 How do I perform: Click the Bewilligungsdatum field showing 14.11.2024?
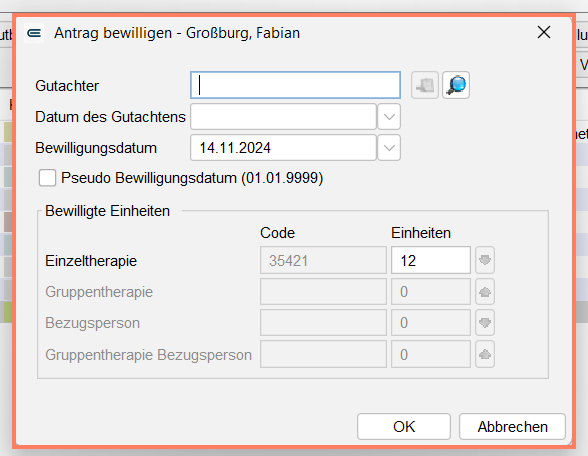pyautogui.click(x=284, y=148)
